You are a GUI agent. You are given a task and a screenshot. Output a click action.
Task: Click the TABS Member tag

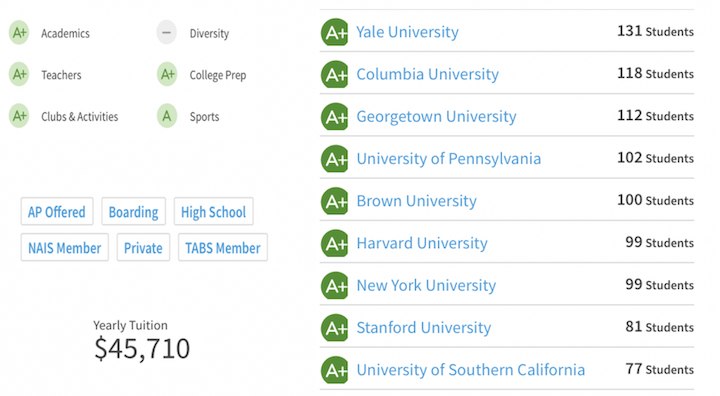coord(223,248)
